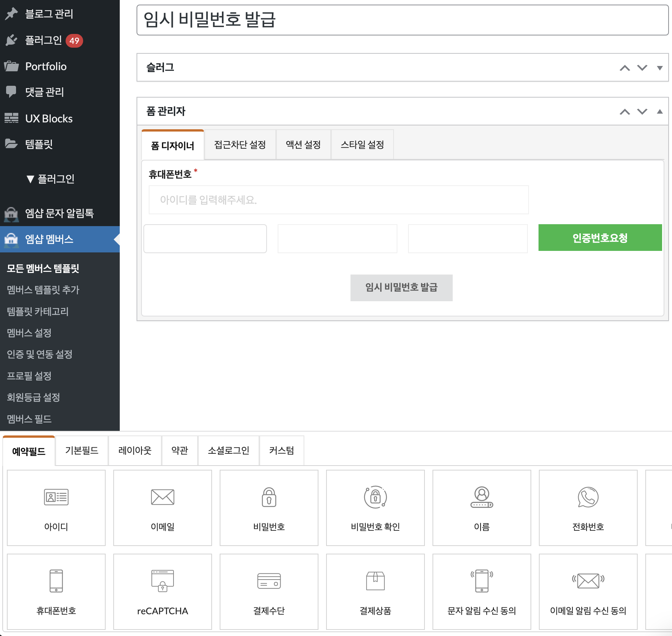Select the 이메일 envelope field icon
Viewport: 672px width, 636px height.
coord(162,497)
